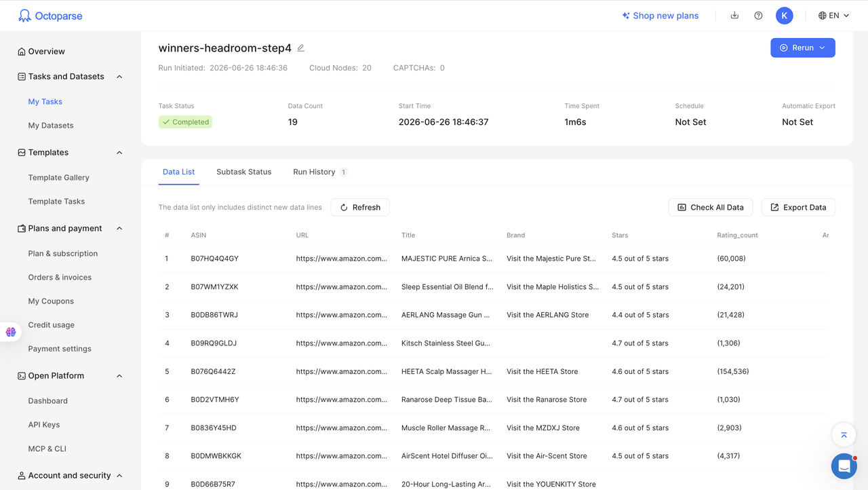Click the Account and security person icon
This screenshot has width=868, height=490.
(x=22, y=476)
